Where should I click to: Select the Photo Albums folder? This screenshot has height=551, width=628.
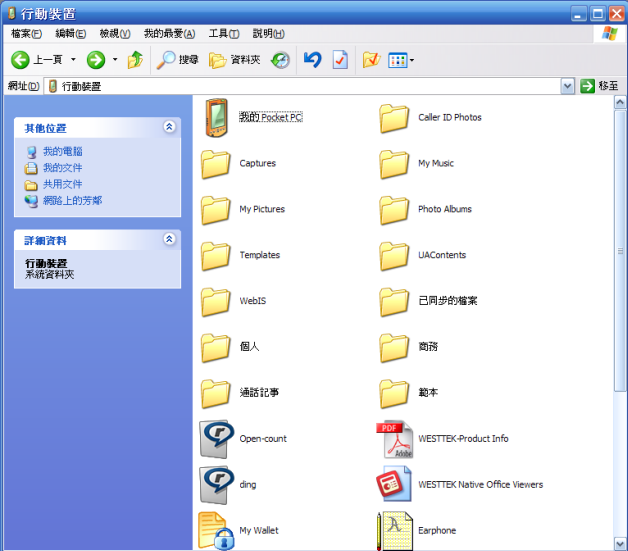coord(425,209)
